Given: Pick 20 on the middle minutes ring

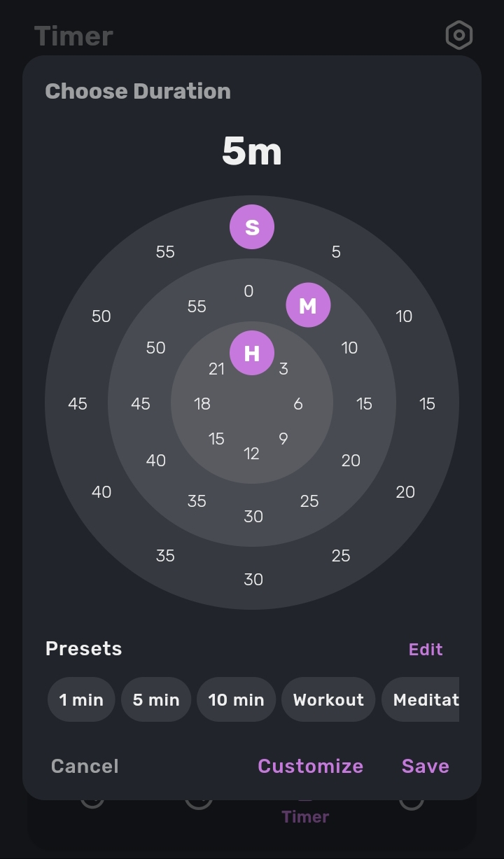Looking at the screenshot, I should point(351,461).
